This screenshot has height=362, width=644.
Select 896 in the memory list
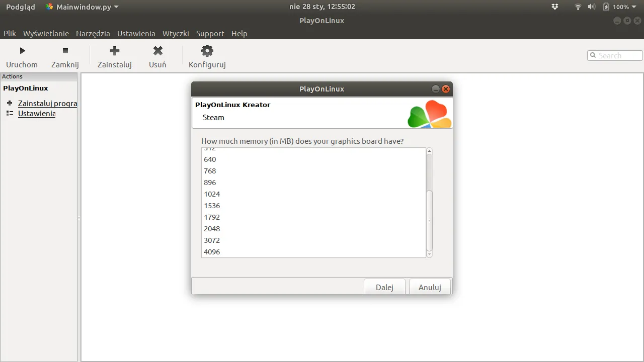[x=313, y=183]
